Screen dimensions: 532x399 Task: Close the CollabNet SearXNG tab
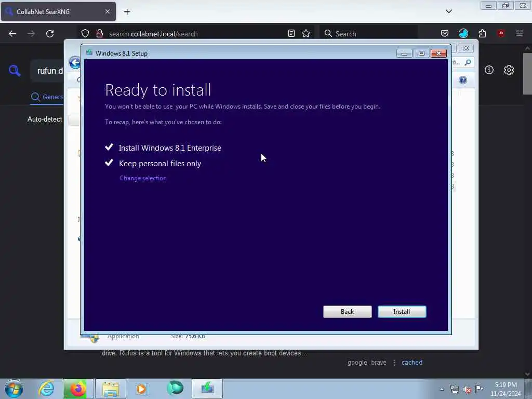pos(107,11)
